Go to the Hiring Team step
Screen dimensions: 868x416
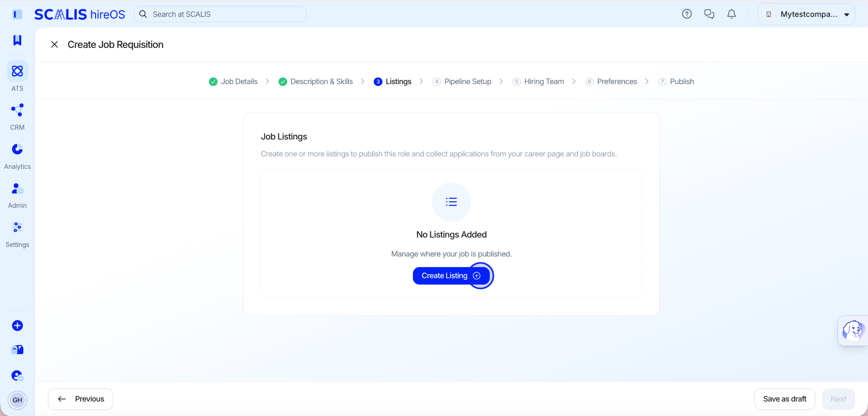(x=538, y=82)
